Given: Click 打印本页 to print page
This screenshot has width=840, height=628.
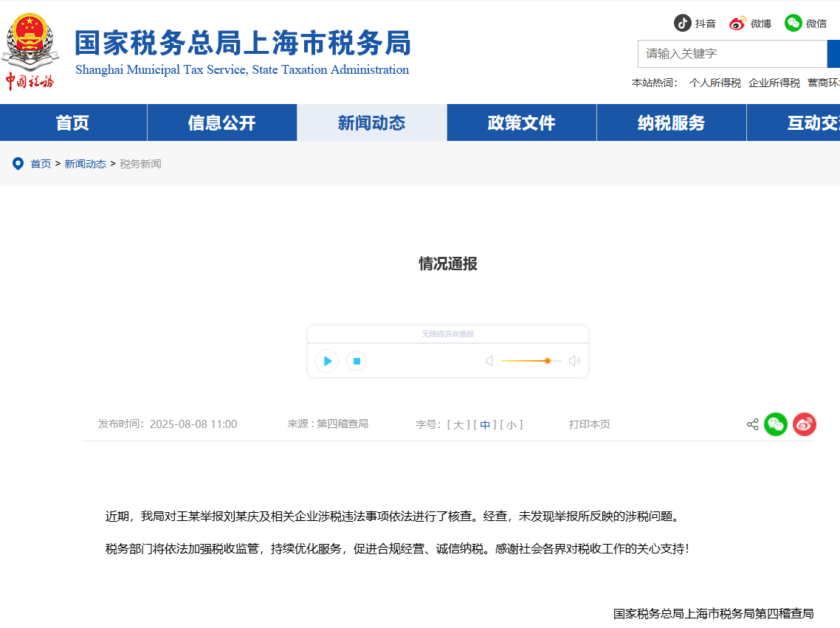Looking at the screenshot, I should tap(589, 424).
